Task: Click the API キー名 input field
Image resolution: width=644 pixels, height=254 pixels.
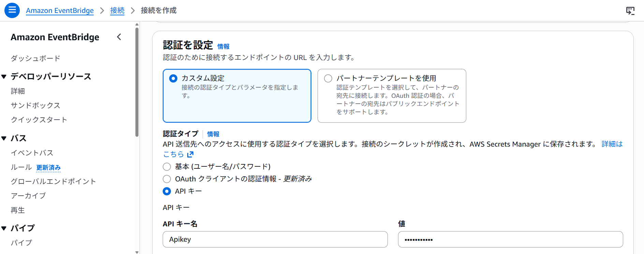Action: 275,239
